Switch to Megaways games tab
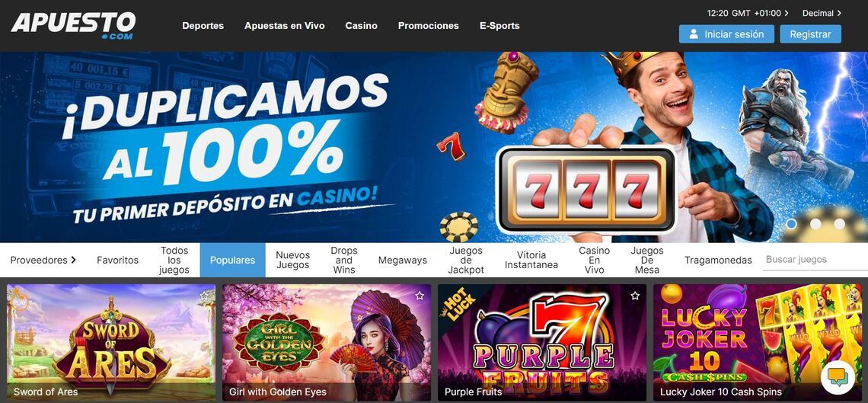This screenshot has height=403, width=868. pos(403,260)
